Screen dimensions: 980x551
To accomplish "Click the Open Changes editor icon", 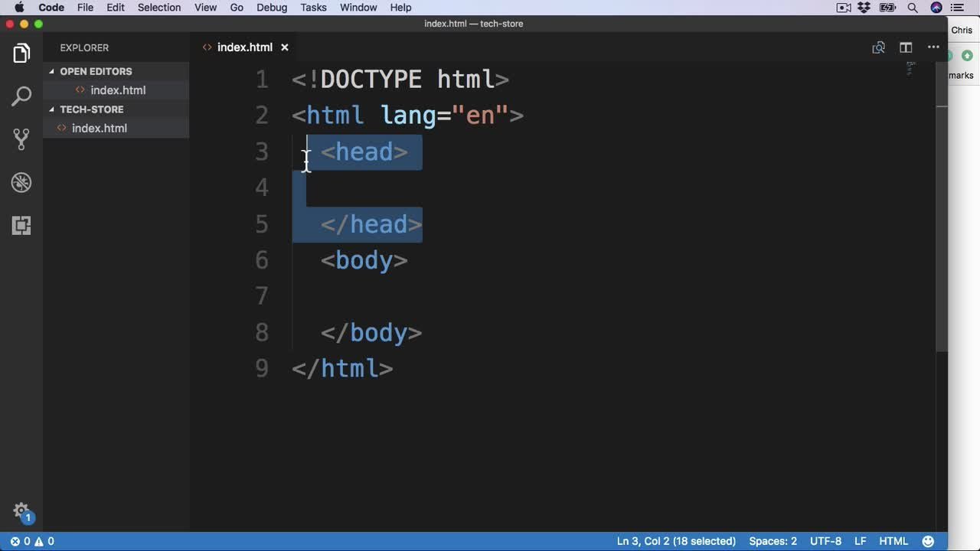I will click(878, 47).
